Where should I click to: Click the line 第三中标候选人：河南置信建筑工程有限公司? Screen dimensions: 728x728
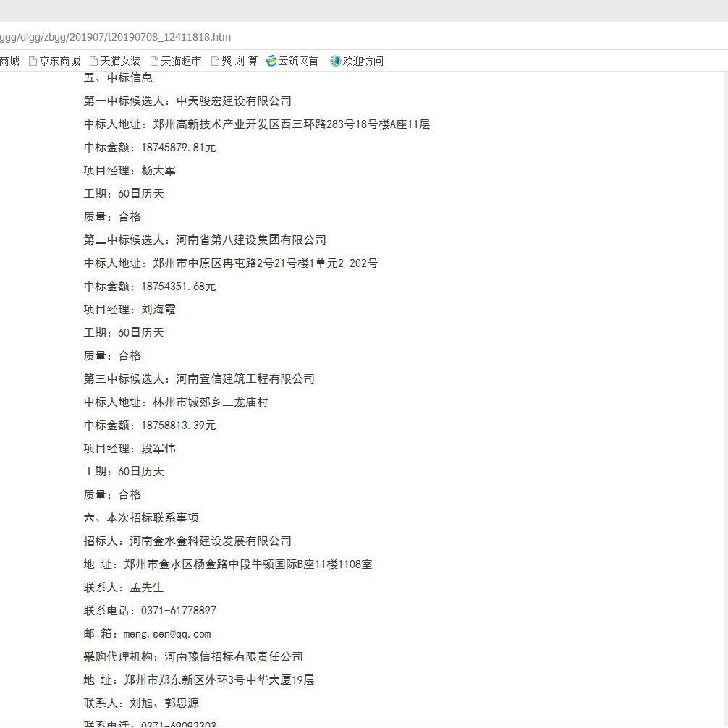(x=199, y=379)
